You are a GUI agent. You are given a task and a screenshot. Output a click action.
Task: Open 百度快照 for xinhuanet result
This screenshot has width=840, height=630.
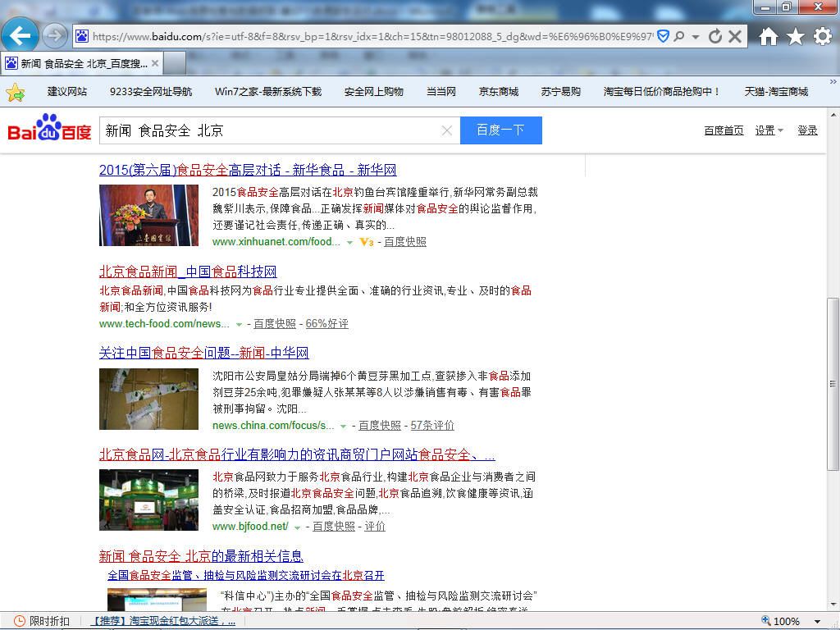pyautogui.click(x=405, y=242)
